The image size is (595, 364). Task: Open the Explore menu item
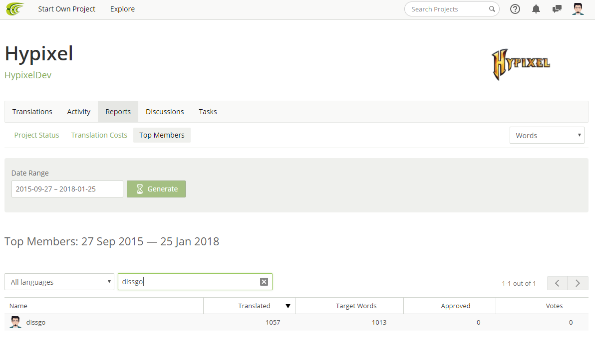tap(122, 9)
